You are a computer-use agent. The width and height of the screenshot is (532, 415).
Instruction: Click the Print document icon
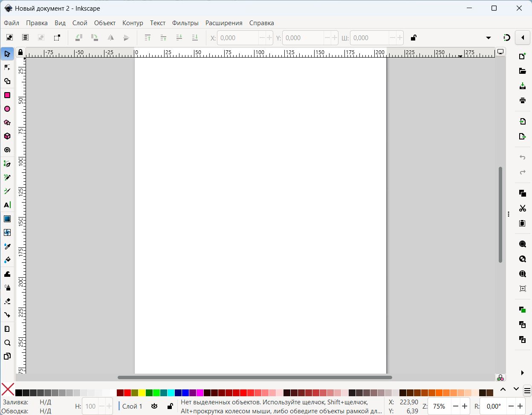coord(522,101)
